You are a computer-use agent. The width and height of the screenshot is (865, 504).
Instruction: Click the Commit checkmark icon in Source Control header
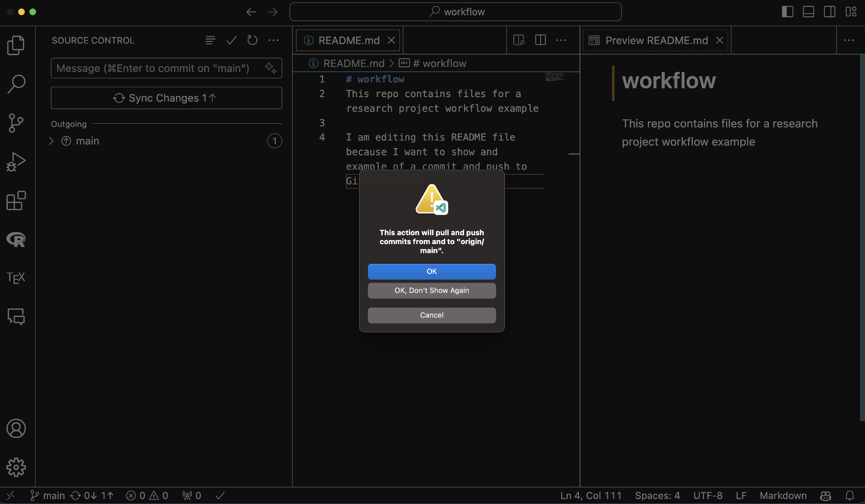[x=232, y=40]
